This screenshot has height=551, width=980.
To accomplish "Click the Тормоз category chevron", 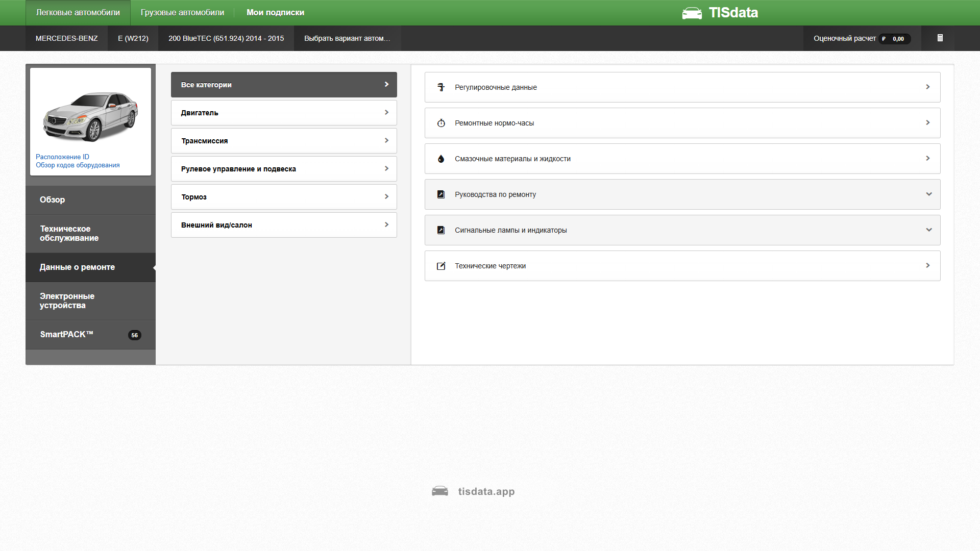I will (x=386, y=196).
